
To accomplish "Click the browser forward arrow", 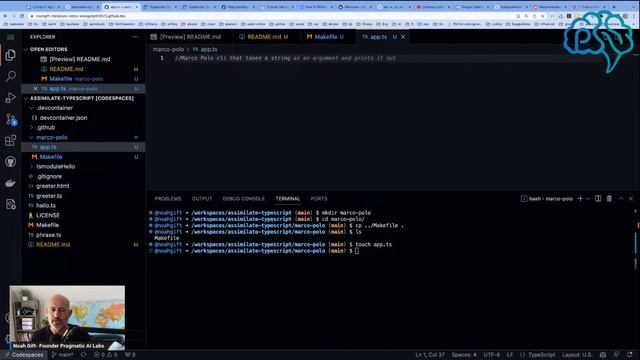I will [15, 16].
